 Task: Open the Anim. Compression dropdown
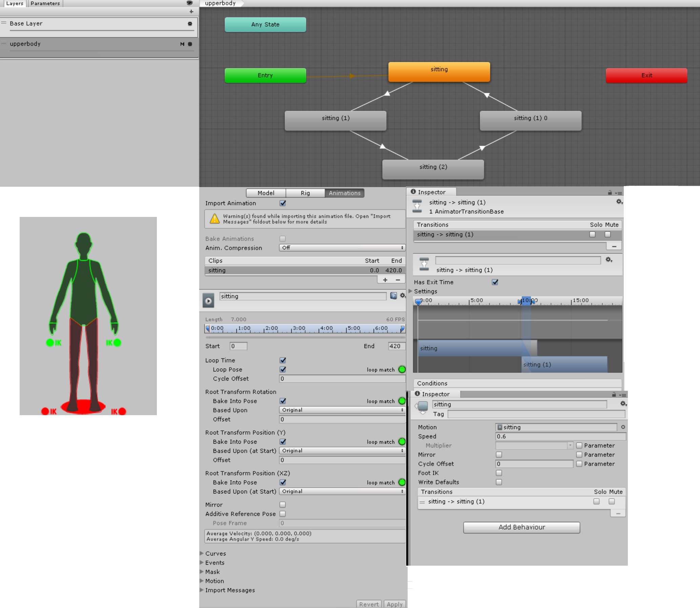pyautogui.click(x=342, y=248)
